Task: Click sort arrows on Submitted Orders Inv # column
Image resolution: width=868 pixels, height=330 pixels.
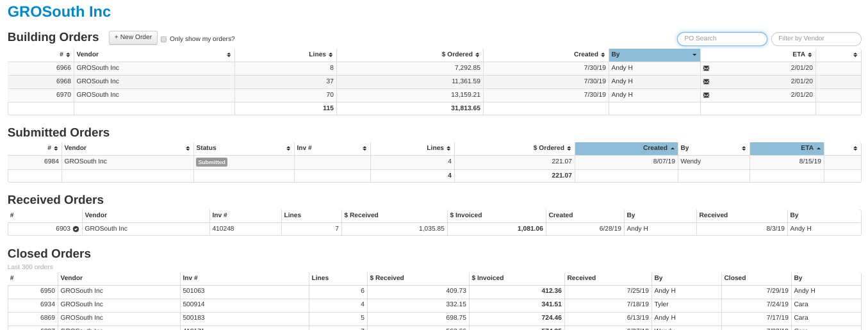Action: point(364,149)
